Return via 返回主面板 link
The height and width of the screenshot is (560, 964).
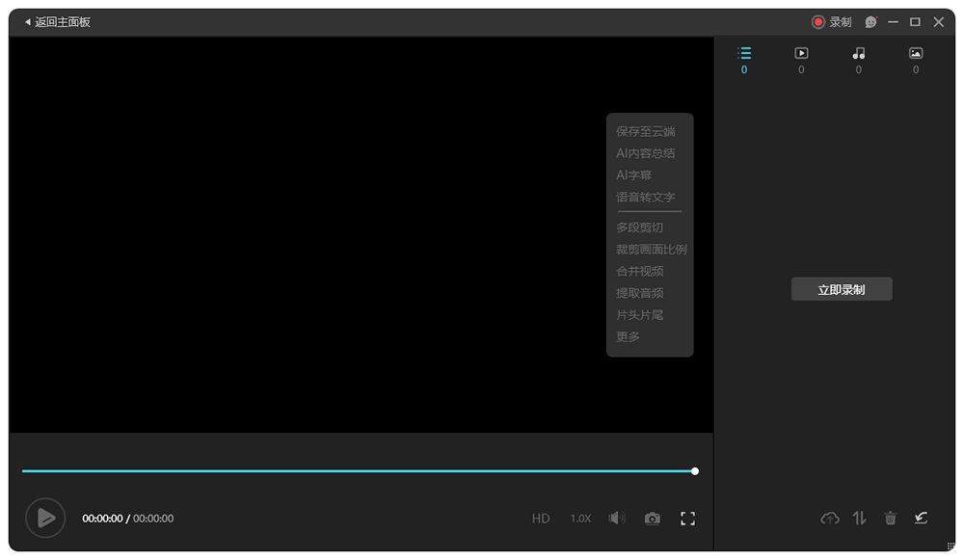[x=58, y=21]
